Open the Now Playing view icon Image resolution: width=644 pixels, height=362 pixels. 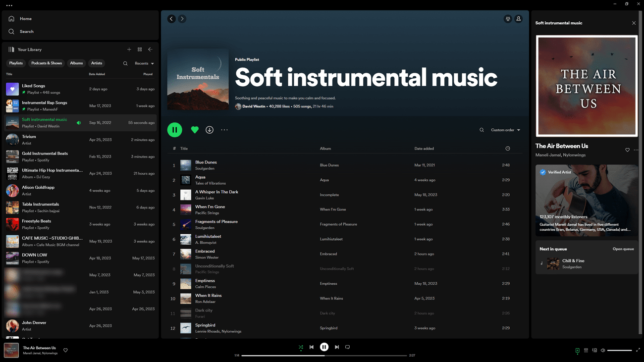point(577,351)
